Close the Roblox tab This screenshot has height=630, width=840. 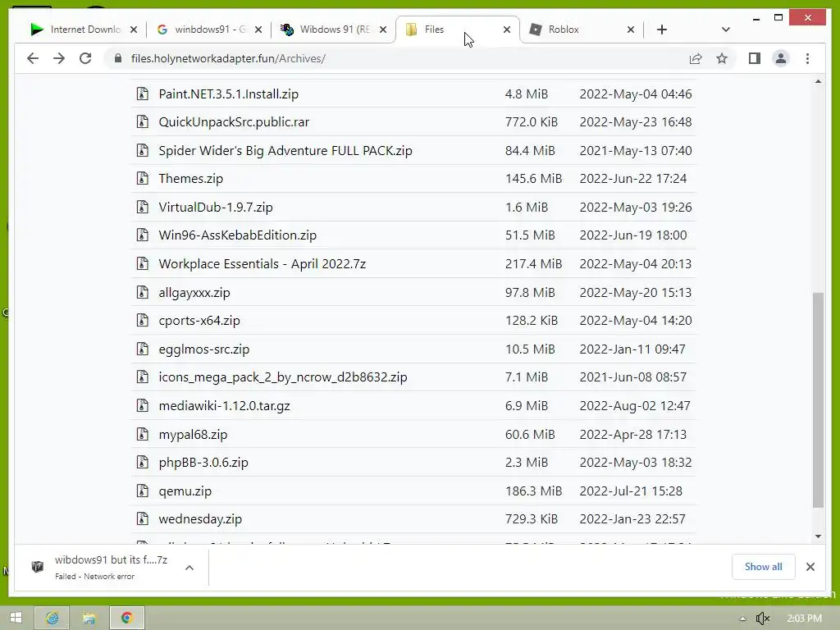[x=631, y=30]
